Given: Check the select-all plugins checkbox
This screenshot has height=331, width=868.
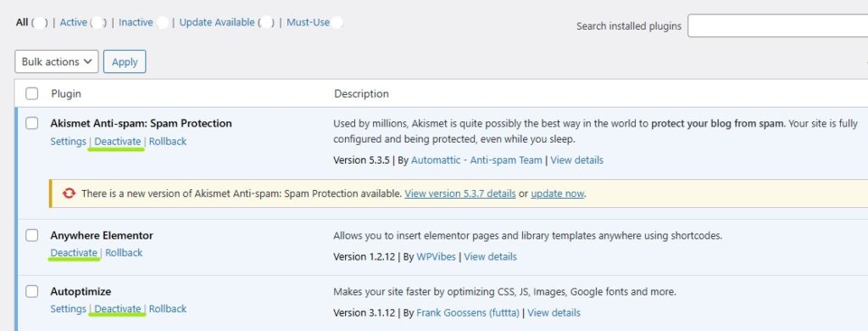Looking at the screenshot, I should tap(32, 93).
